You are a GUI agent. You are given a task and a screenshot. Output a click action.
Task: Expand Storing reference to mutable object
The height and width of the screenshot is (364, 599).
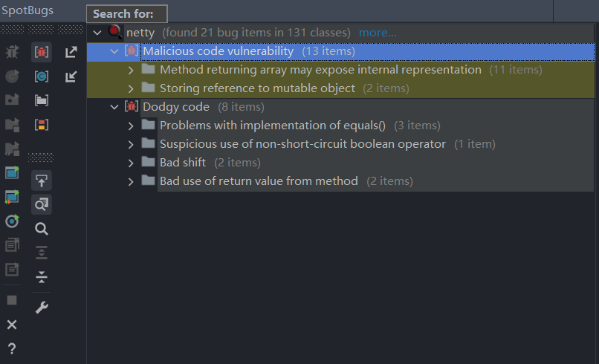tap(131, 88)
